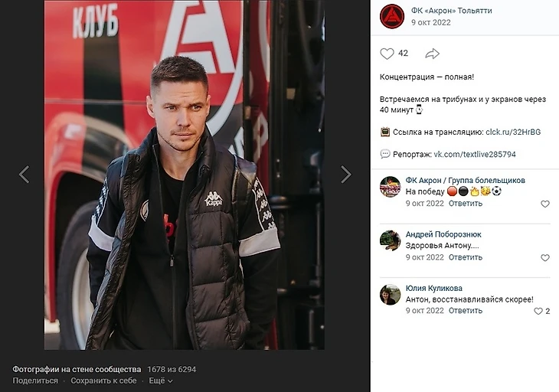Open Yulia Kulikova's profile avatar
This screenshot has width=559, height=392.
pyautogui.click(x=390, y=294)
